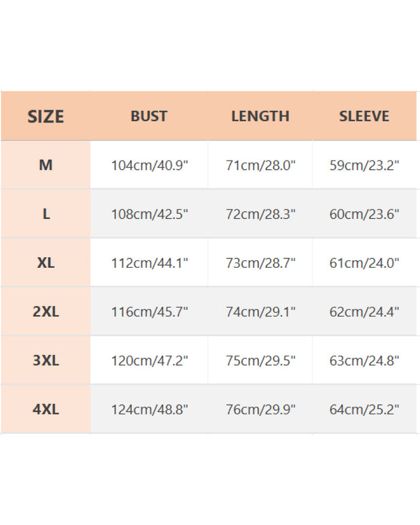This screenshot has height=525, width=420.
Task: Click bust value 124cm/48.8"
Action: point(149,409)
